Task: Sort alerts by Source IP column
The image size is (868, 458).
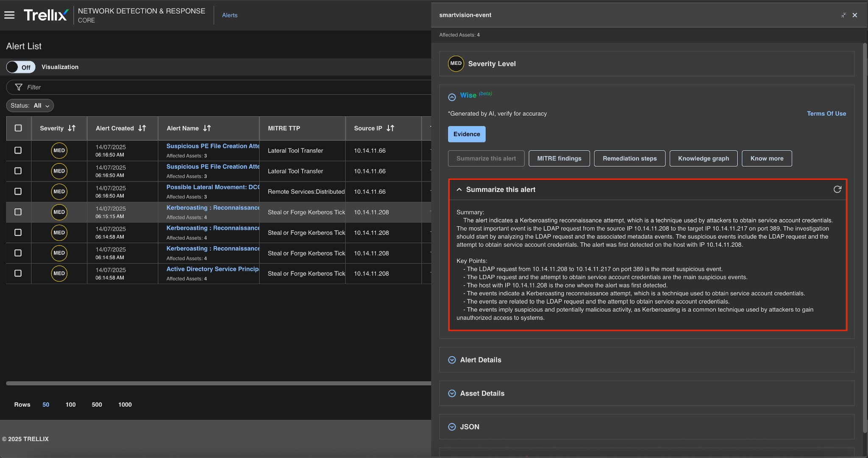Action: click(x=390, y=128)
